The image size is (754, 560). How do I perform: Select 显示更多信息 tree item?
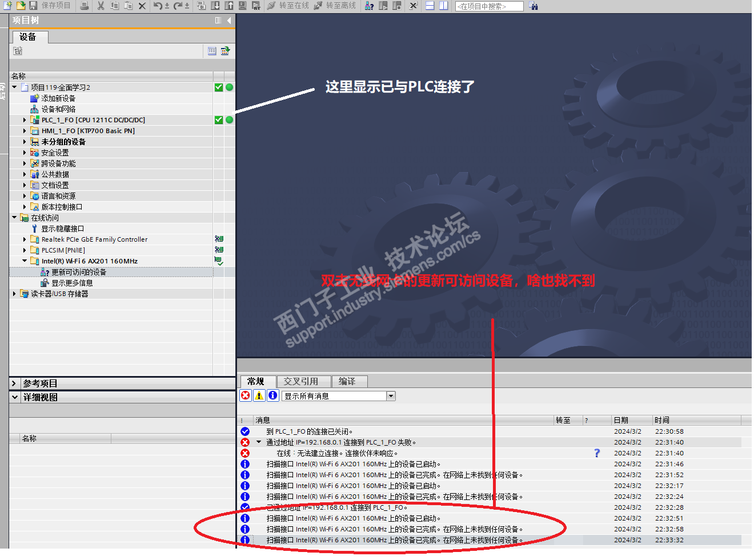point(72,283)
